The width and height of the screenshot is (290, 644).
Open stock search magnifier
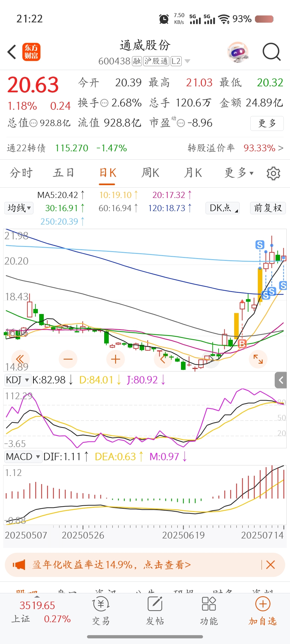click(x=271, y=52)
